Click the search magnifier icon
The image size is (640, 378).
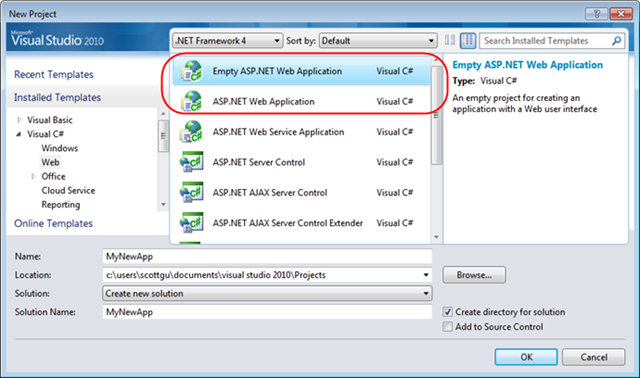click(x=616, y=40)
